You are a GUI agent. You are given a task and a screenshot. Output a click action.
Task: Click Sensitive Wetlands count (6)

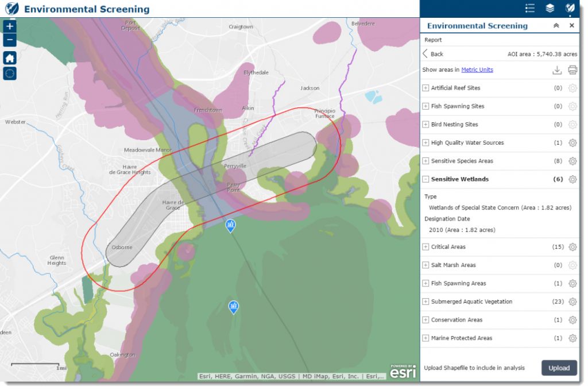[558, 179]
